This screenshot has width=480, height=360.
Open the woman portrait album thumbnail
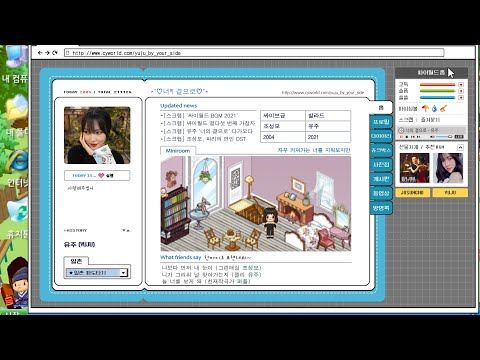(x=448, y=168)
